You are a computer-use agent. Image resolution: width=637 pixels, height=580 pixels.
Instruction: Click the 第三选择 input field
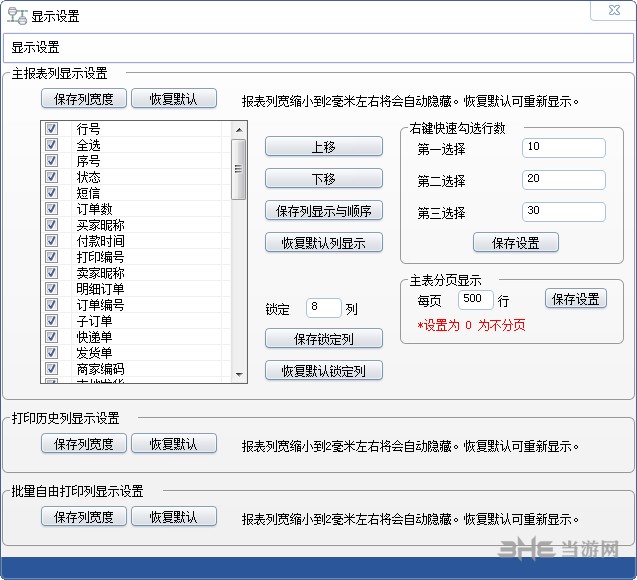point(563,212)
